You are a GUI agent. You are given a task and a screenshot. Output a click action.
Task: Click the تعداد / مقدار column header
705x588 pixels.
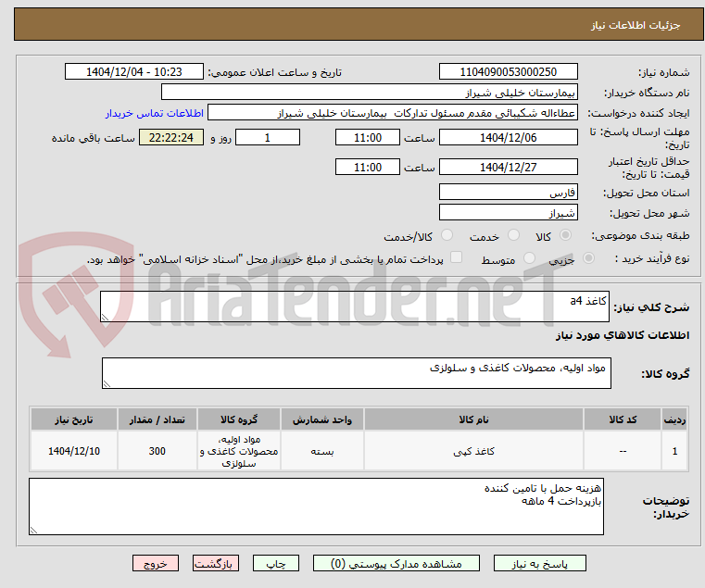click(x=157, y=419)
